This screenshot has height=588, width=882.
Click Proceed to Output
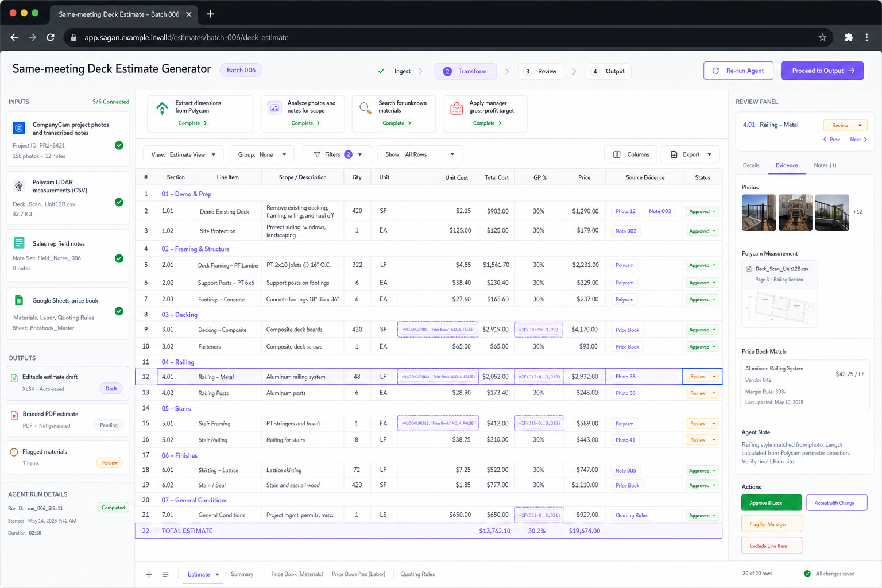click(x=822, y=71)
